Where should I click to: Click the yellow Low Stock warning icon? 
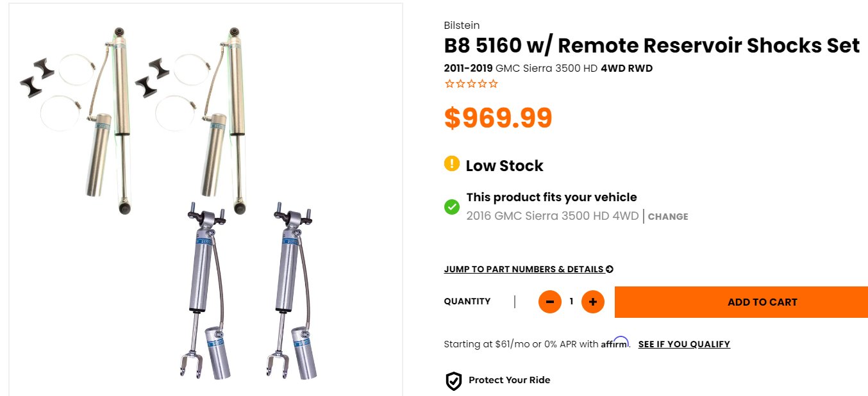click(x=452, y=164)
